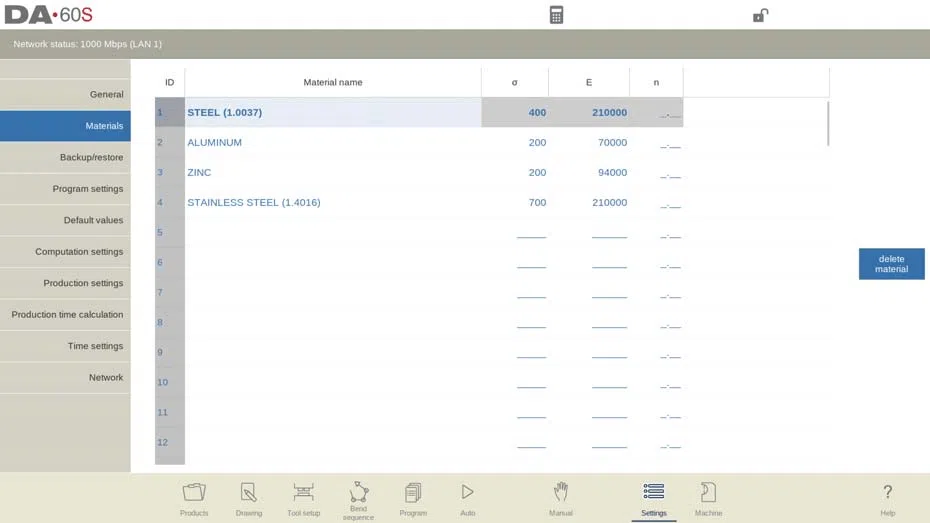The width and height of the screenshot is (930, 523).
Task: Select row ID 1 cell
Action: (x=170, y=112)
